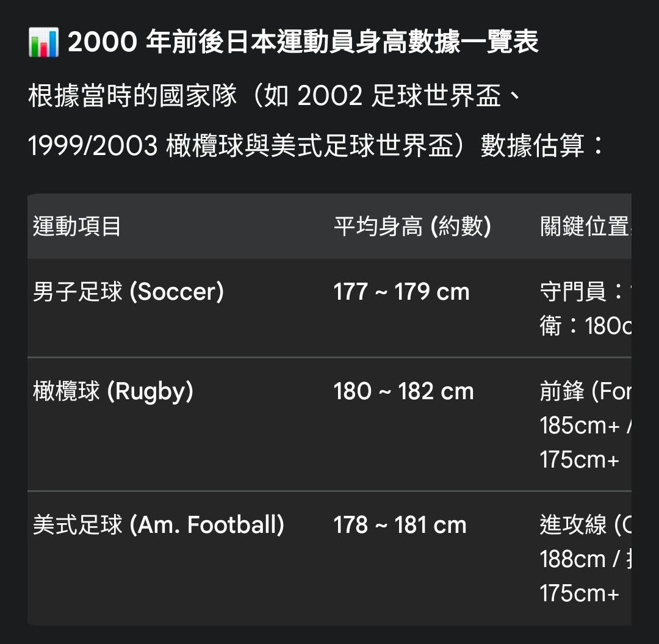Click the 數據估算 text

point(532,147)
